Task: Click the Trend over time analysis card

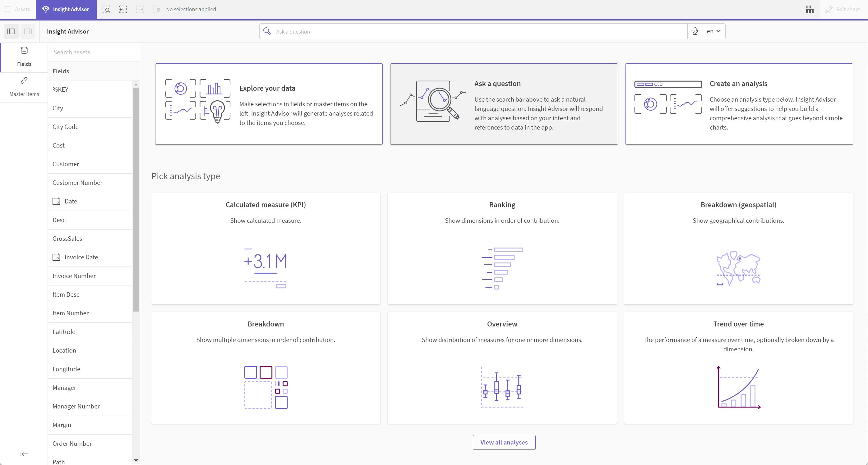Action: (x=738, y=367)
